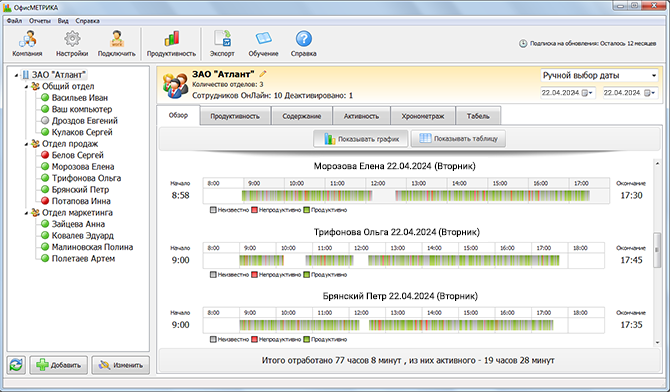Select Трифонова Ольга in the tree

click(x=86, y=178)
